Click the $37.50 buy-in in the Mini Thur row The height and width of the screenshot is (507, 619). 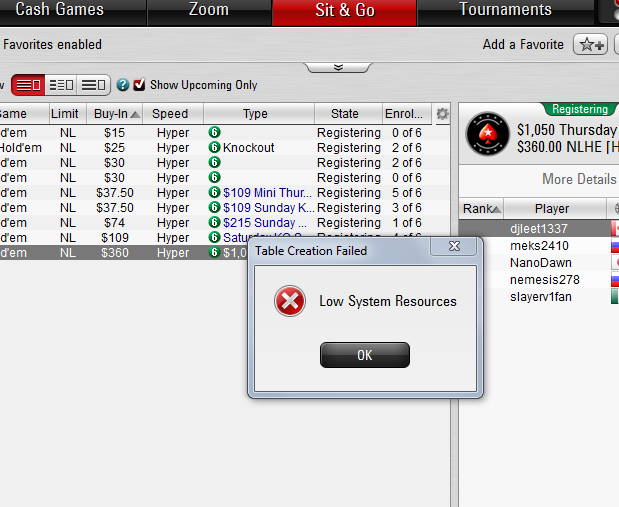click(115, 193)
